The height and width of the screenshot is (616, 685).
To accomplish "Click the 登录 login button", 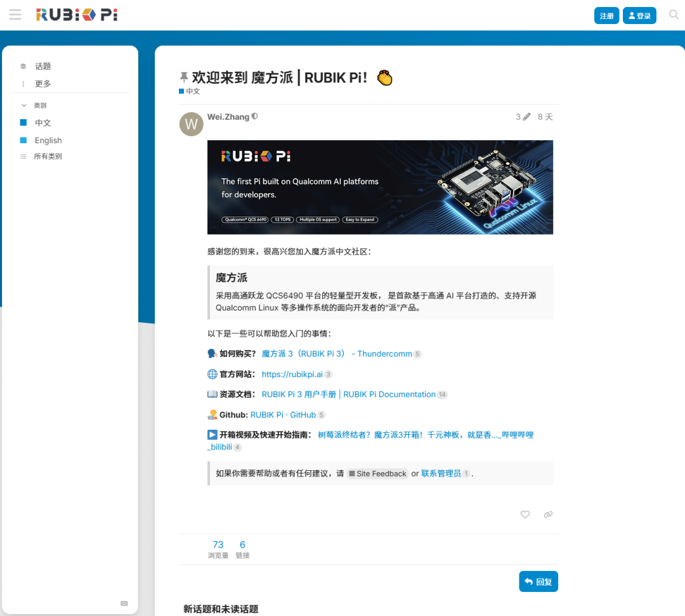I will point(639,16).
